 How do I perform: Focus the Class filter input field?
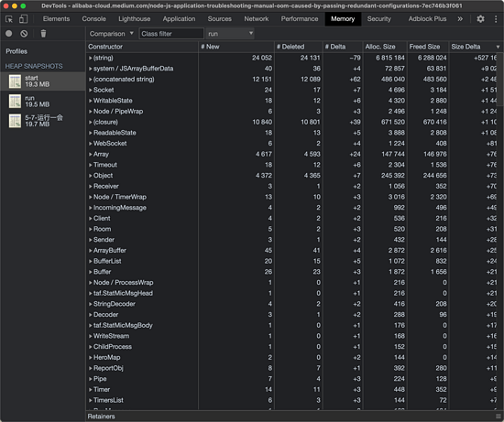tap(171, 34)
